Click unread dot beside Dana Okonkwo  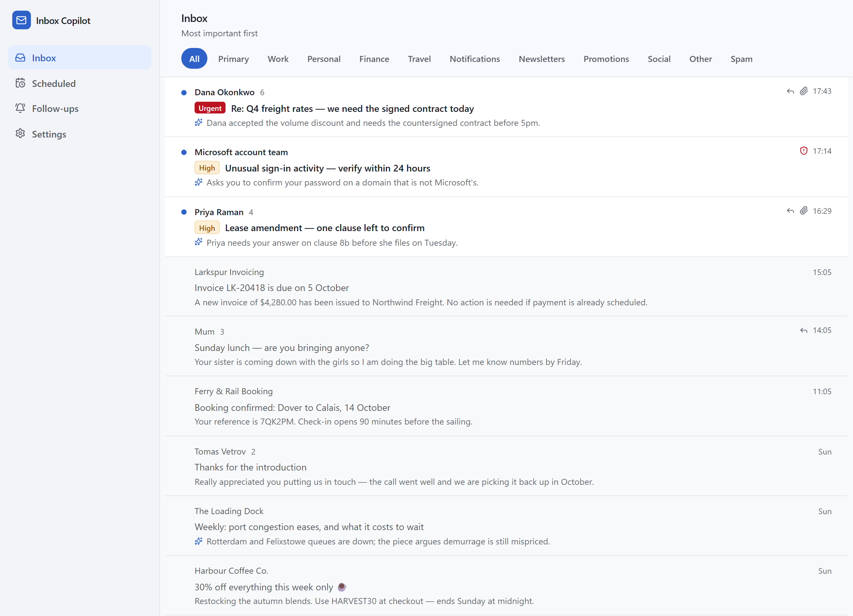[184, 93]
